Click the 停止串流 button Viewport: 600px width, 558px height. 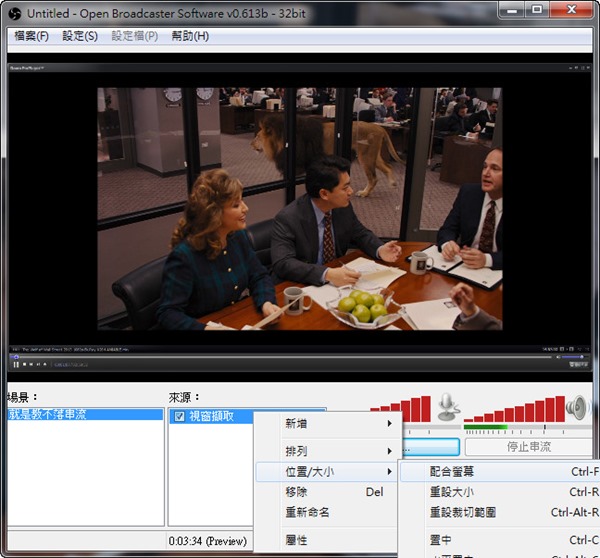point(529,447)
